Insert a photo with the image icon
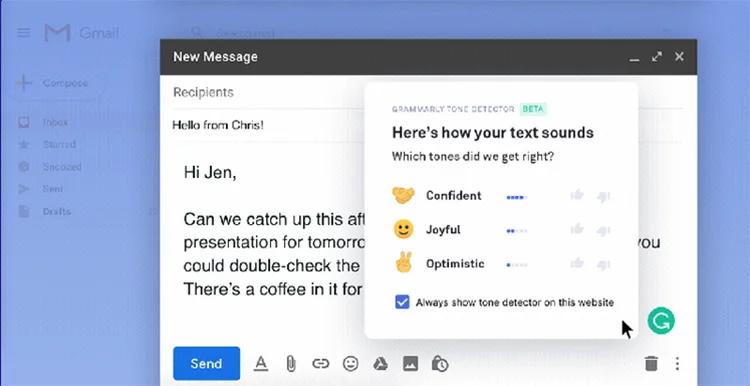The image size is (750, 386). click(410, 364)
